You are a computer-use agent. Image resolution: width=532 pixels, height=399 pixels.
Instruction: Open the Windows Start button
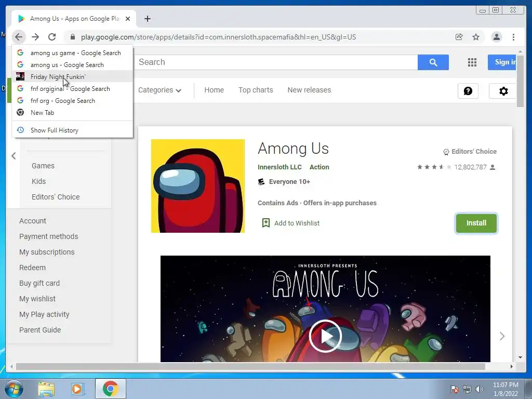pos(14,389)
